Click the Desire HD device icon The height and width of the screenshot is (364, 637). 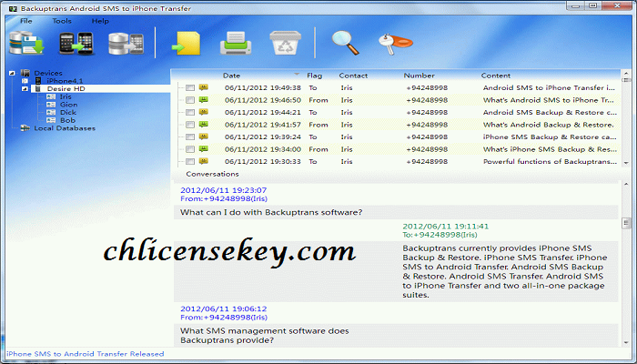38,88
